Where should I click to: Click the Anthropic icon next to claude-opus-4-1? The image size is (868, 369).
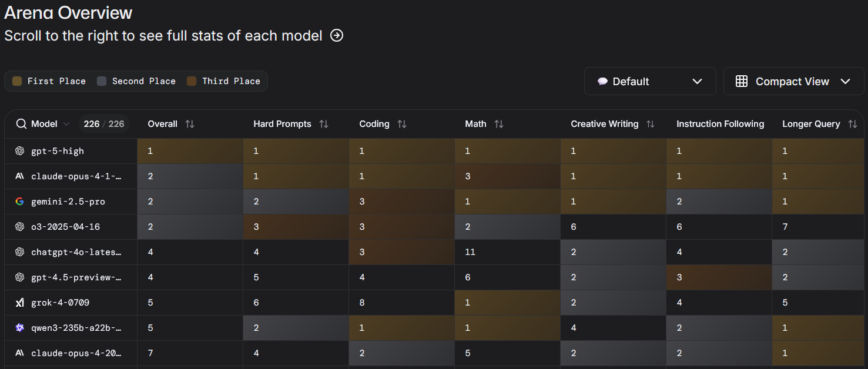(x=18, y=176)
